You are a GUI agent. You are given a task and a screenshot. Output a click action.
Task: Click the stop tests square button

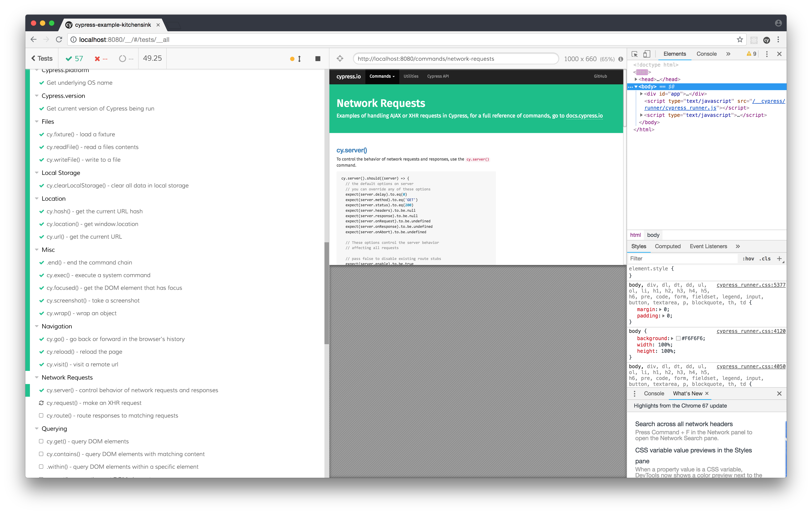pyautogui.click(x=318, y=59)
